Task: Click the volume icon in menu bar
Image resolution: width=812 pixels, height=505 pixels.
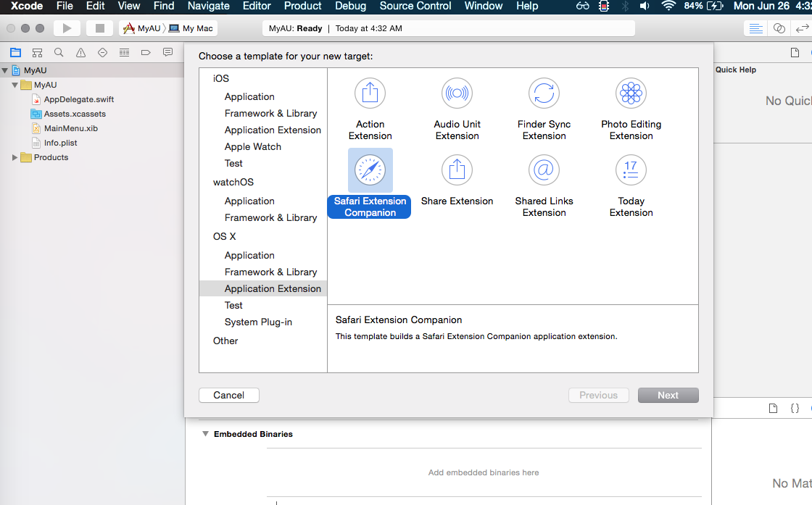Action: 645,7
